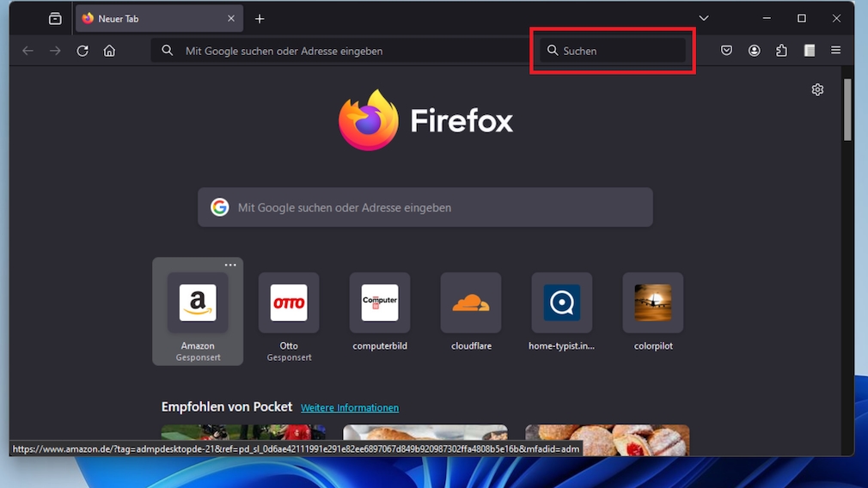Open new tab page settings gear
The width and height of the screenshot is (868, 488).
tap(817, 89)
